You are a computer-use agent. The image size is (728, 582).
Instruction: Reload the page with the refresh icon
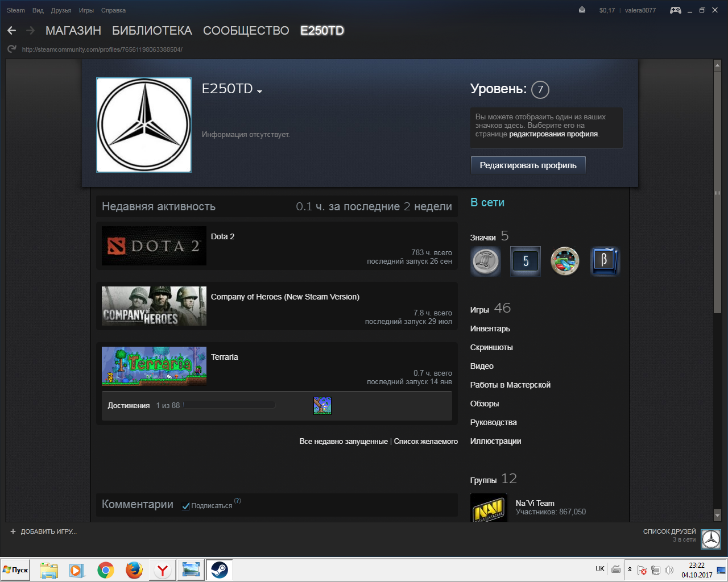point(12,49)
